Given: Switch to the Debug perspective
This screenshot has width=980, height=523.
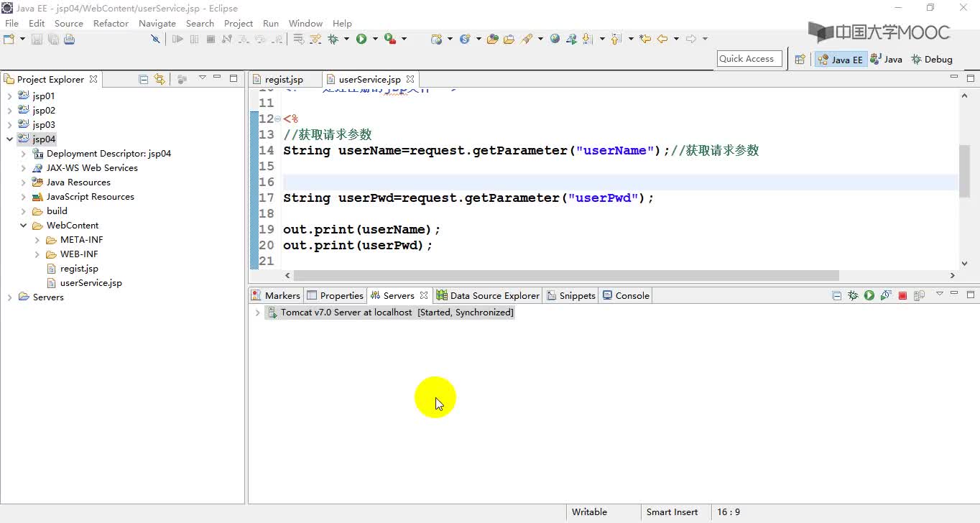Looking at the screenshot, I should click(x=931, y=60).
